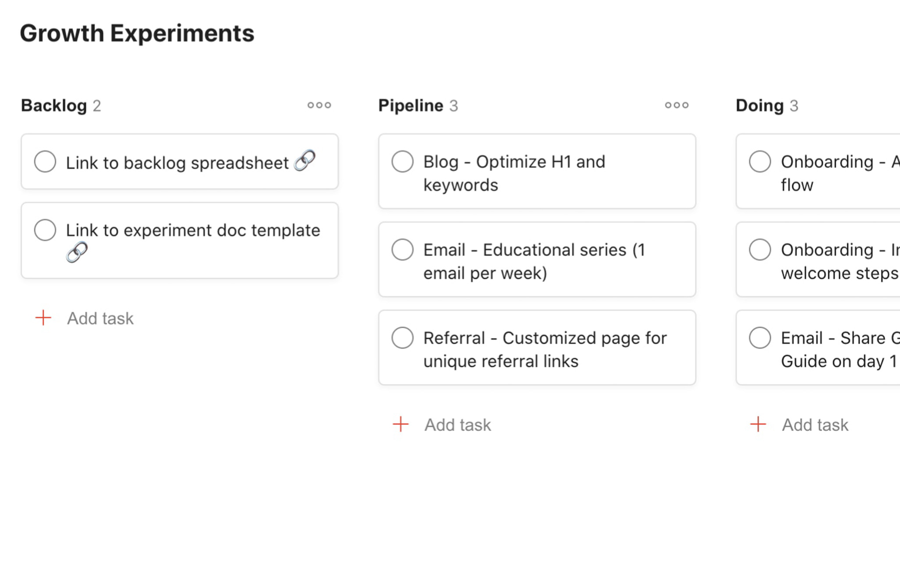Click Add task in the Doing column
The width and height of the screenshot is (900, 588).
[x=815, y=425]
